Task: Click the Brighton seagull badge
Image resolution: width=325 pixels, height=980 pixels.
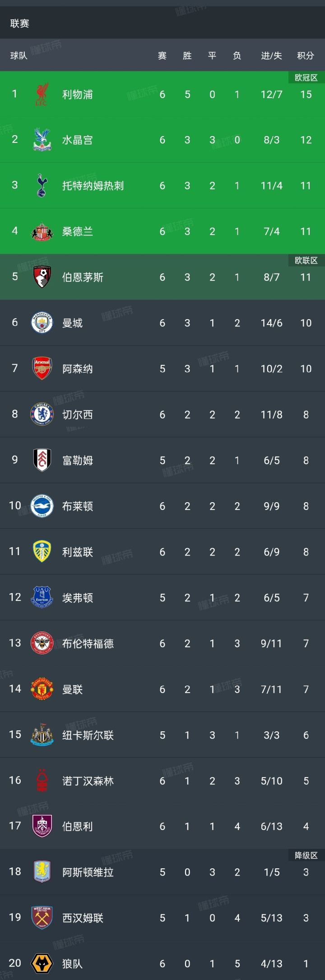Action: (x=42, y=506)
